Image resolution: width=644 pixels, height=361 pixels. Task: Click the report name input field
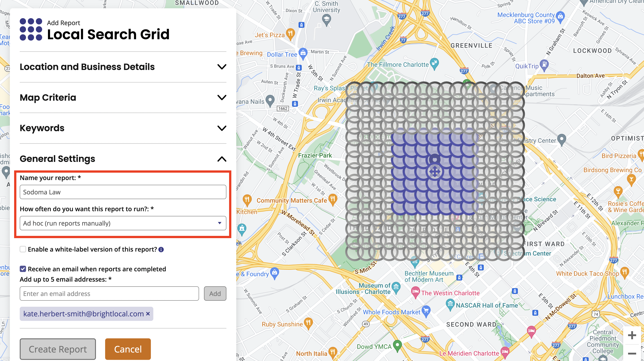[123, 192]
